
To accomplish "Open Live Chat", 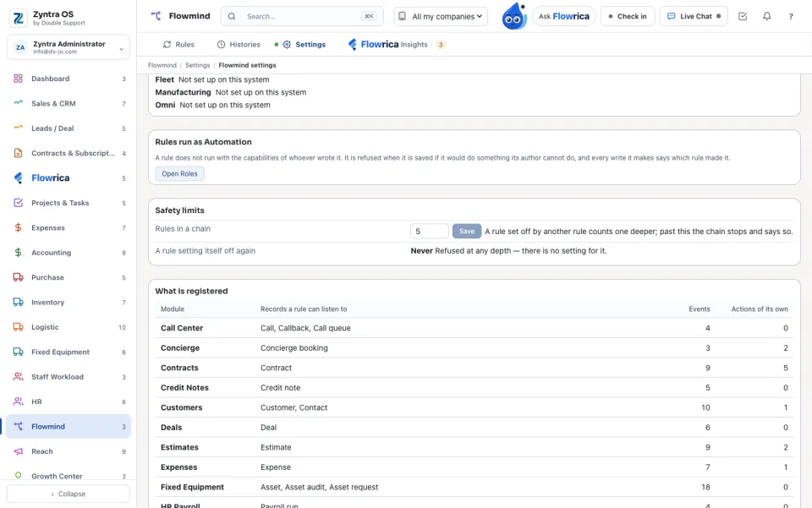I will click(694, 17).
